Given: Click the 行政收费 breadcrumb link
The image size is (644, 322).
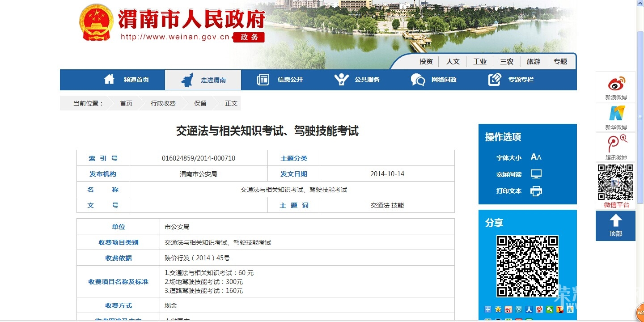Looking at the screenshot, I should point(163,103).
